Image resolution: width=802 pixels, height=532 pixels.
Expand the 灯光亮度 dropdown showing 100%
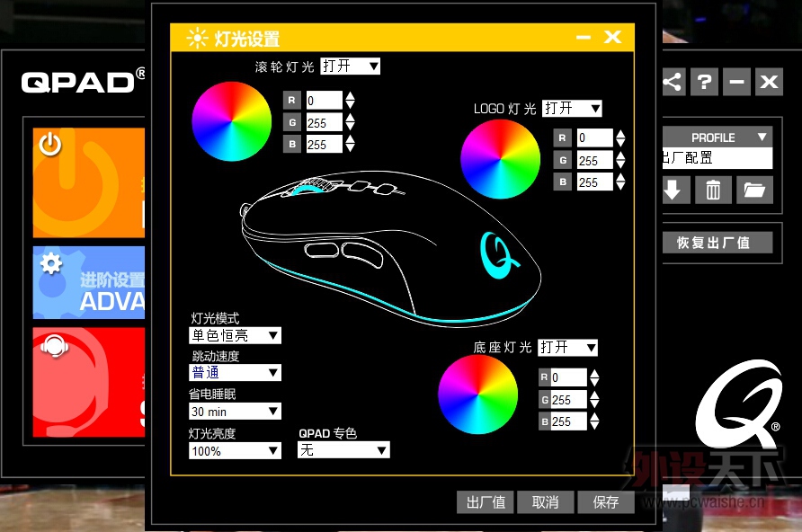(235, 451)
